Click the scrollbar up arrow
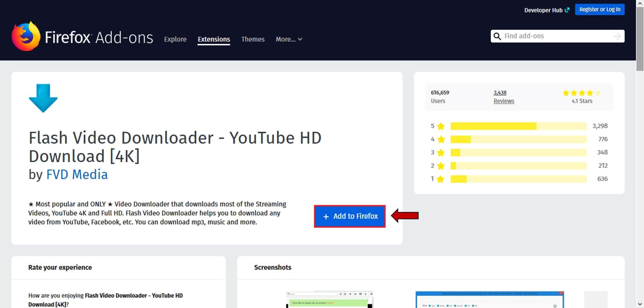 pyautogui.click(x=640, y=3)
